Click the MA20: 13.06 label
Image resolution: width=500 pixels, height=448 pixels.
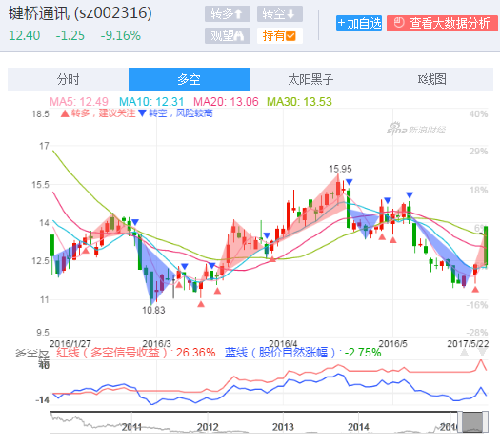[226, 102]
